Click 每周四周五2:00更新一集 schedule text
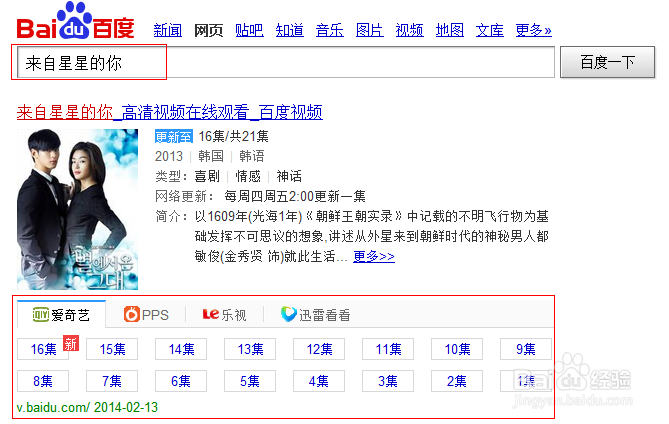Screen dimensions: 669x424 295,196
